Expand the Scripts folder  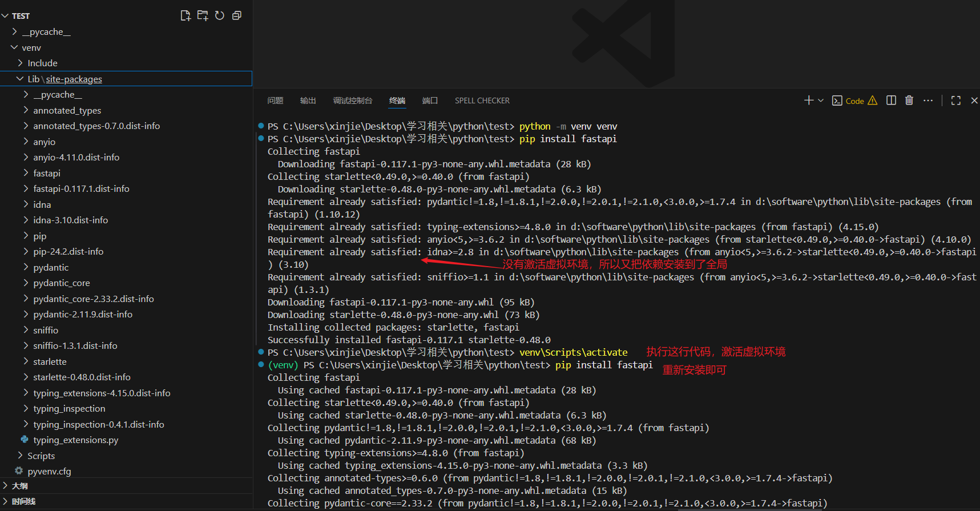[x=41, y=456]
